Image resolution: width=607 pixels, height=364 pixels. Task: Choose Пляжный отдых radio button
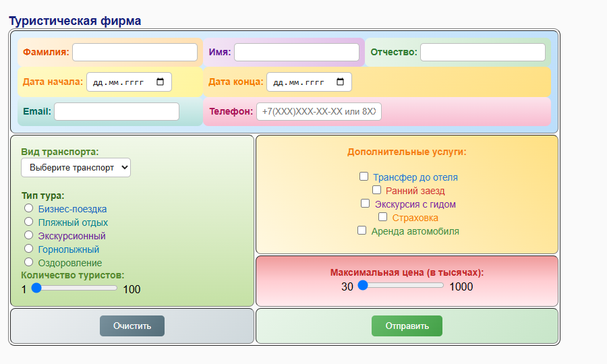[x=29, y=222]
